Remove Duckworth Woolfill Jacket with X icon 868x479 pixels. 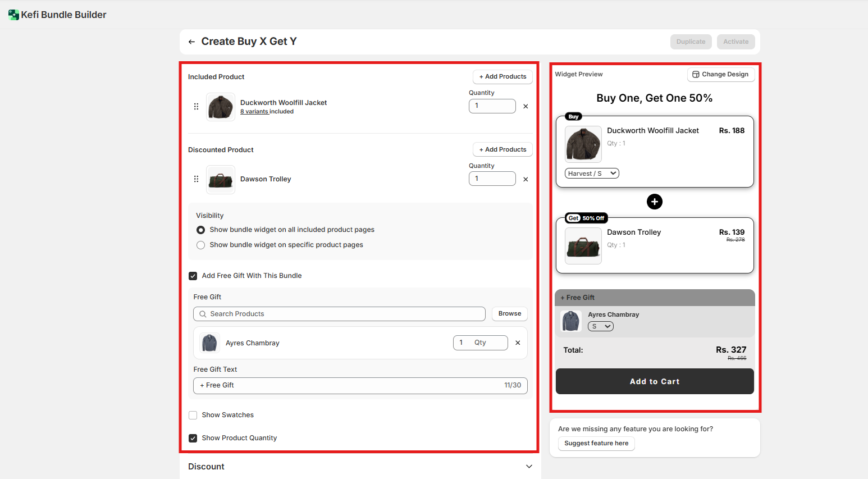526,106
